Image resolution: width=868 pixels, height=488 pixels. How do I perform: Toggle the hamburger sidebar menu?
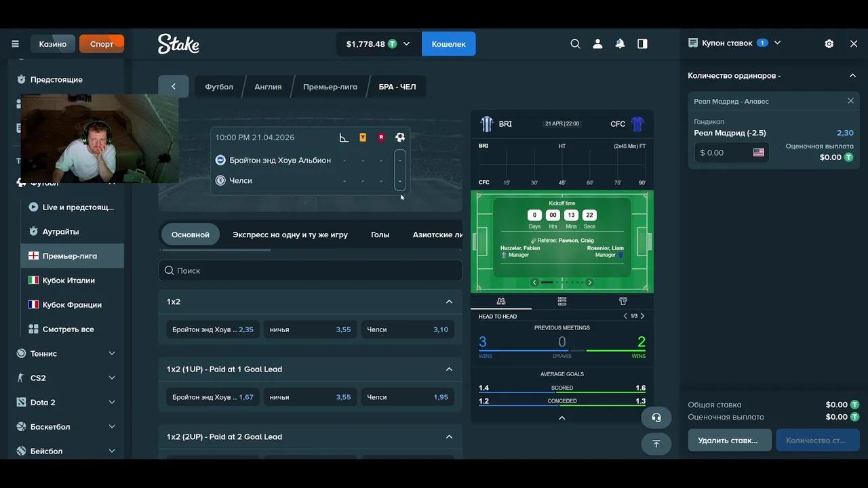15,44
